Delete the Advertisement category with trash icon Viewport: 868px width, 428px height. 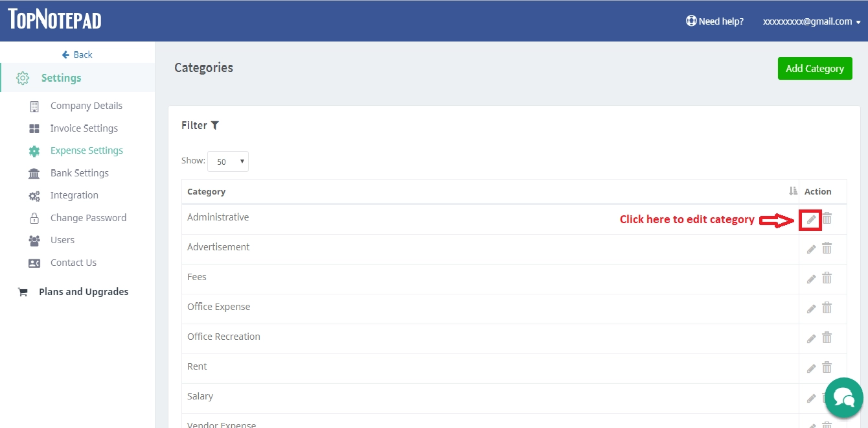827,248
